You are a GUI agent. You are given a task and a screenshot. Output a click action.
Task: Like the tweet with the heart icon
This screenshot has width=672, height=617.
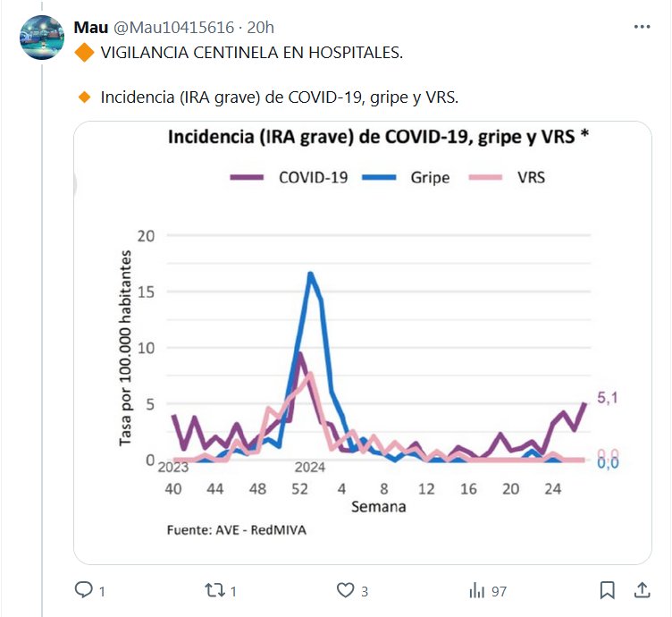click(x=346, y=590)
